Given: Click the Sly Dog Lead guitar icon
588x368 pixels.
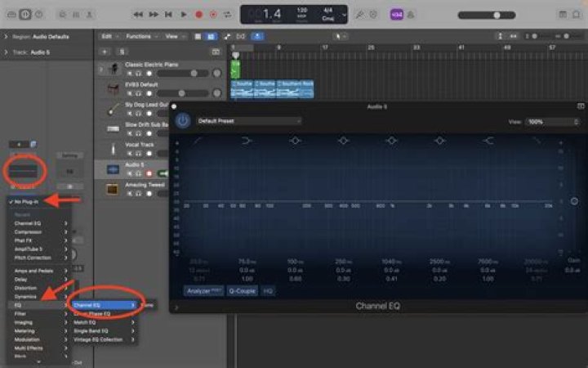Looking at the screenshot, I should point(113,109).
